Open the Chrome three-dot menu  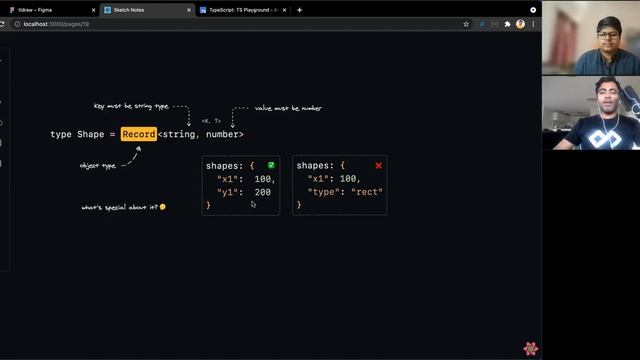click(533, 24)
